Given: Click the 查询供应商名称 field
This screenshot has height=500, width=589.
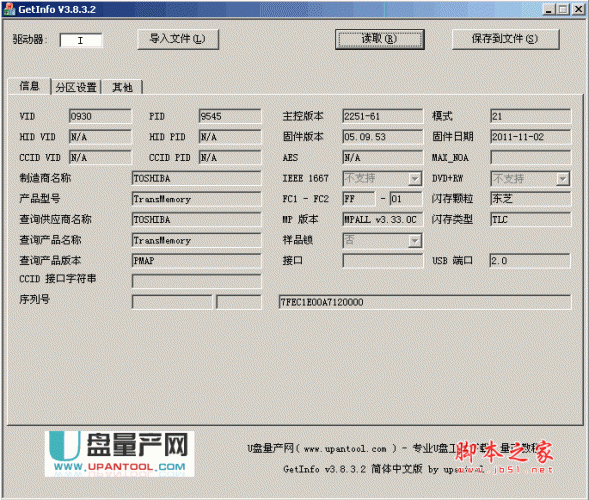Looking at the screenshot, I should 196,220.
